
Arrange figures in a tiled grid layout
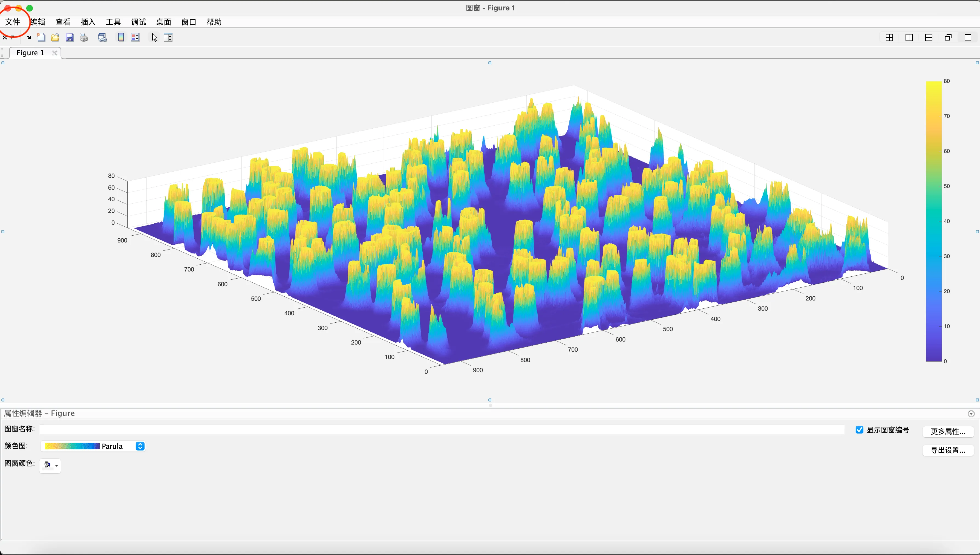tap(889, 37)
